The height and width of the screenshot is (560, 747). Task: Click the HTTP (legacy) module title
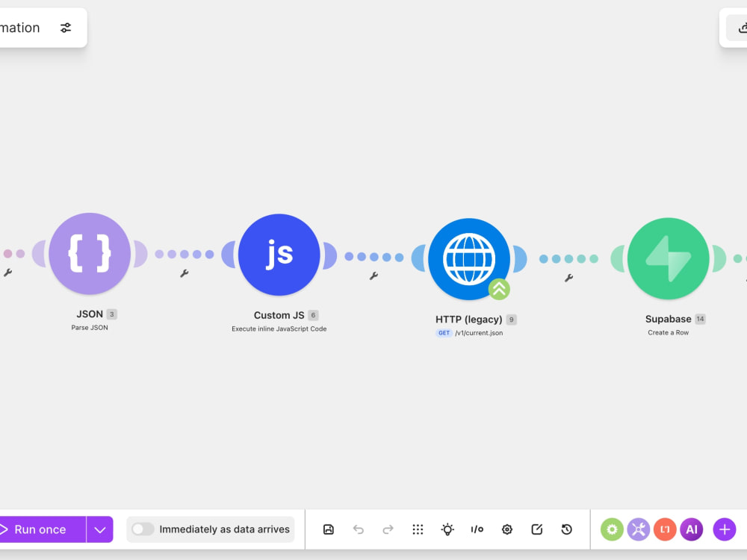pyautogui.click(x=469, y=320)
